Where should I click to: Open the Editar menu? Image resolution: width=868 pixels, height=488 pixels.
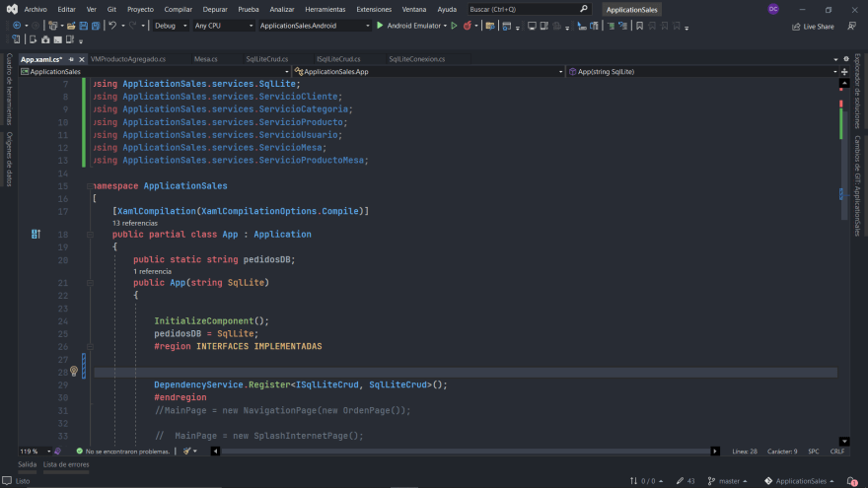click(66, 9)
